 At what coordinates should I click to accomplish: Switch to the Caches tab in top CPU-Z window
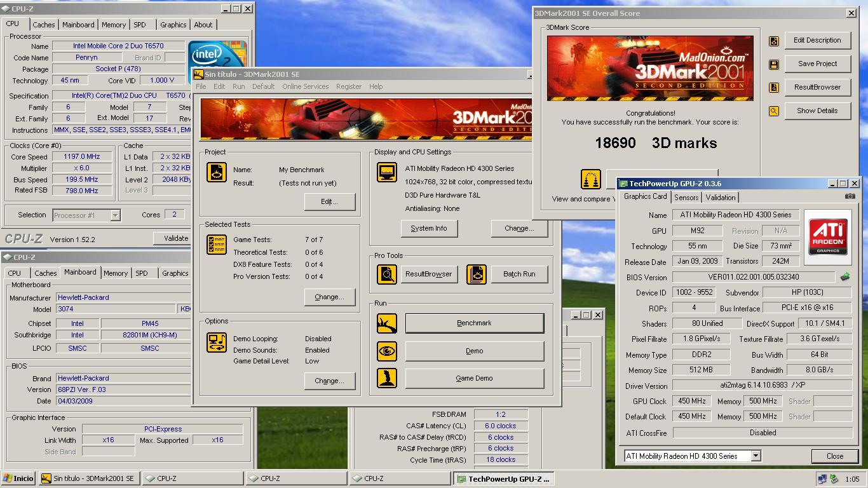tap(44, 25)
